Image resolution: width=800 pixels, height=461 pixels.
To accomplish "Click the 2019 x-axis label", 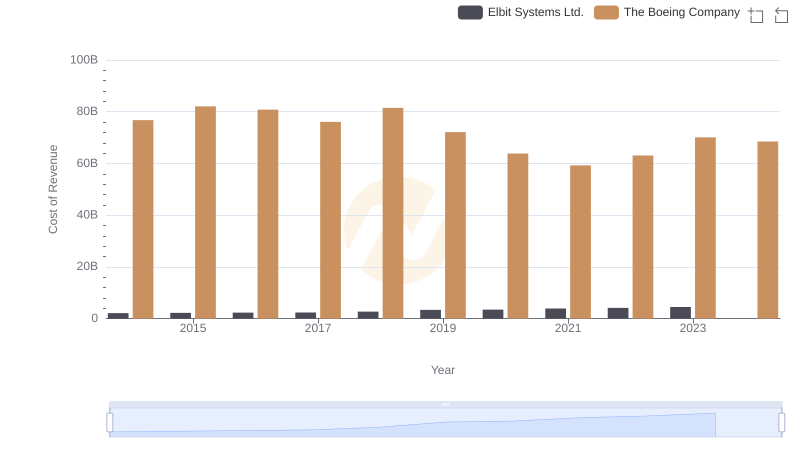I will 443,328.
